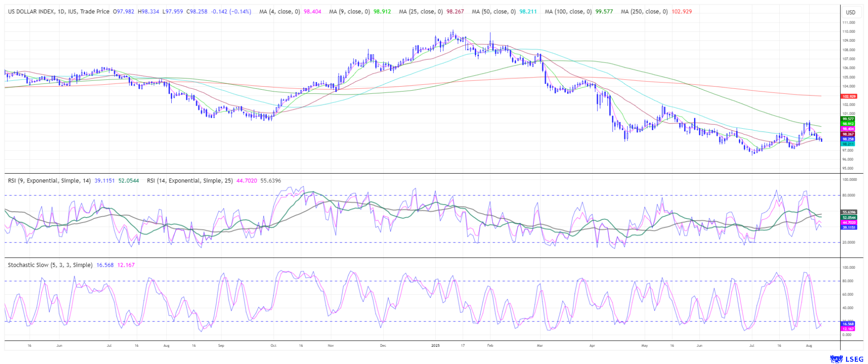The width and height of the screenshot is (868, 364).
Task: Open the USD currency selector
Action: click(851, 12)
